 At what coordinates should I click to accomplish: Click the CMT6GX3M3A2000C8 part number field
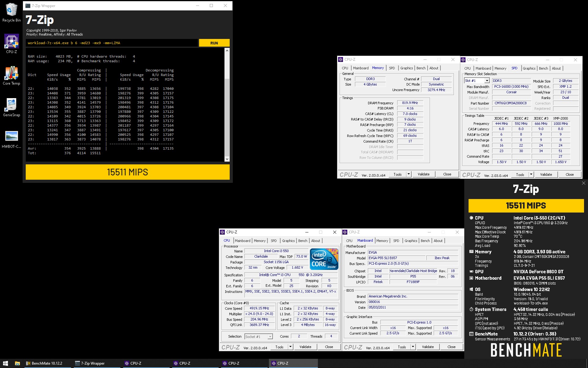pos(511,103)
